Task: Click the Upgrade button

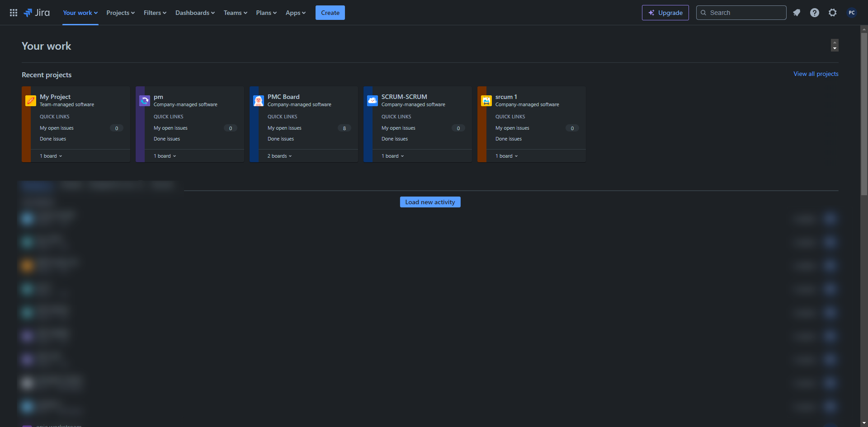Action: [665, 13]
